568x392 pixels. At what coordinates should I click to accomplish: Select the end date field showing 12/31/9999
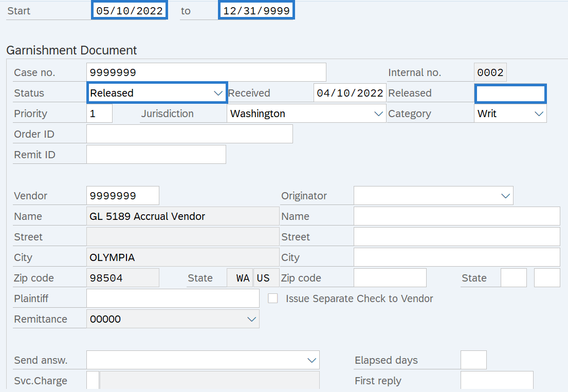click(x=256, y=10)
